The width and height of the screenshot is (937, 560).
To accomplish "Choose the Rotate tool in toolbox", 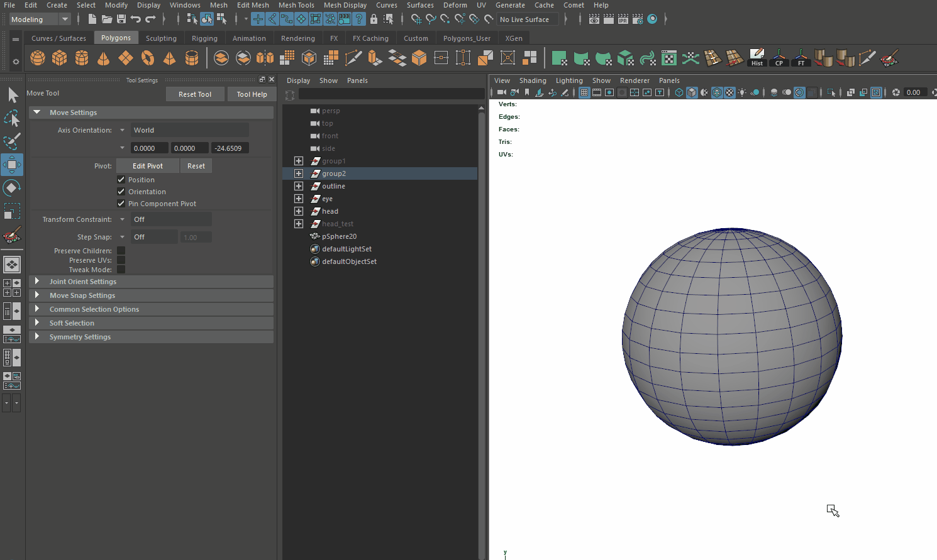I will [12, 188].
